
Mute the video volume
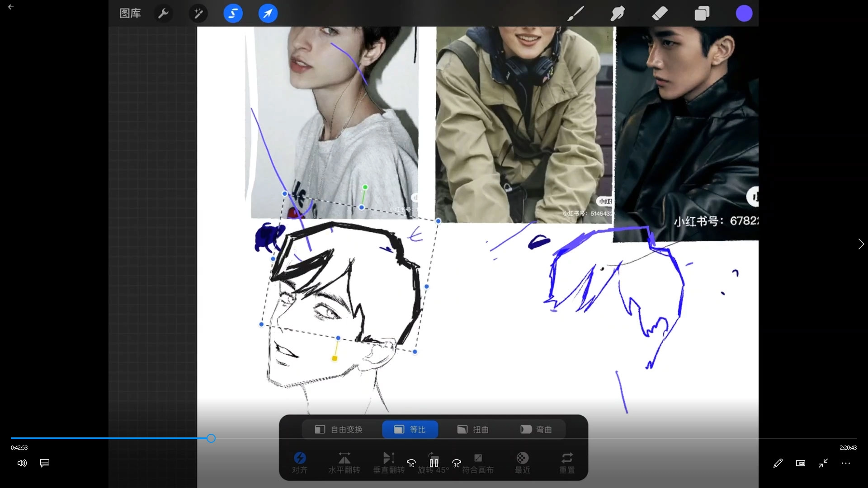22,463
